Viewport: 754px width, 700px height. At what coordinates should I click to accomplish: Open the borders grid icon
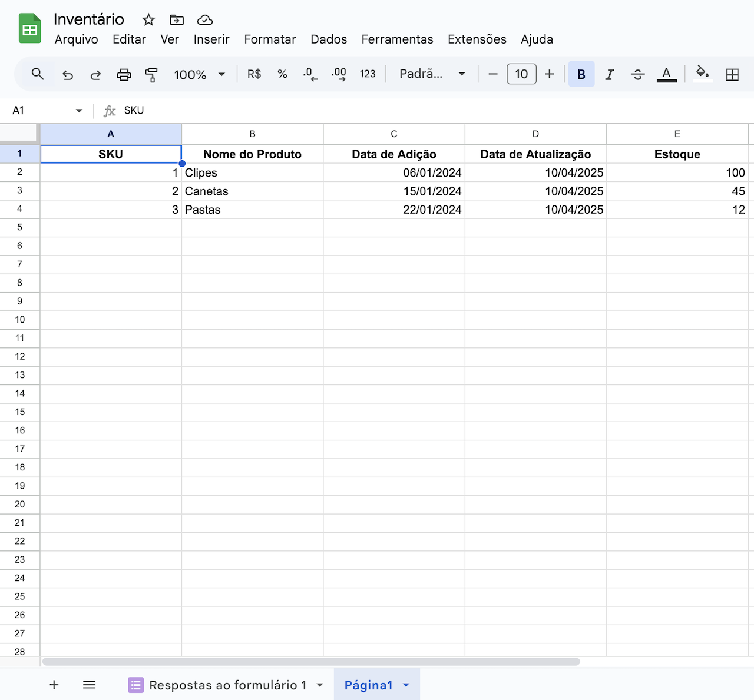click(732, 75)
